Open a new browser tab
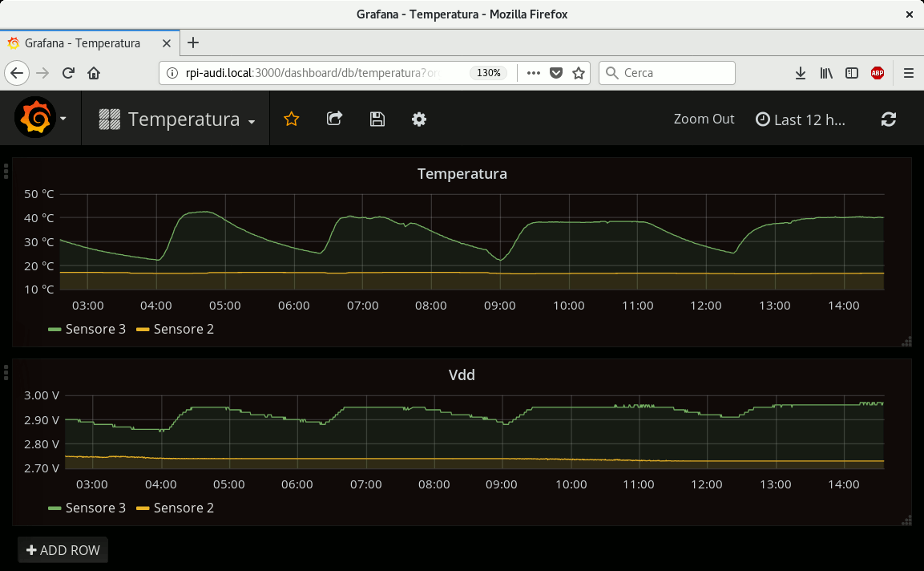 coord(192,43)
